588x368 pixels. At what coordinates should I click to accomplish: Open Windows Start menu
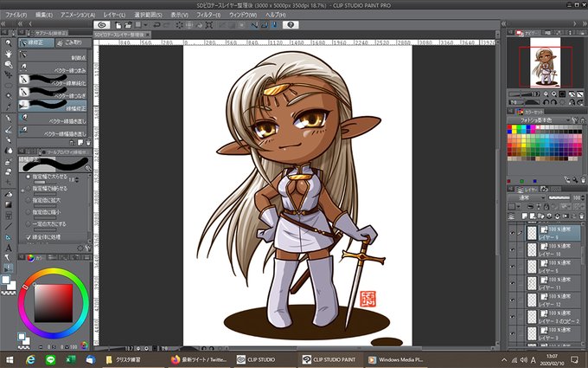(10, 359)
